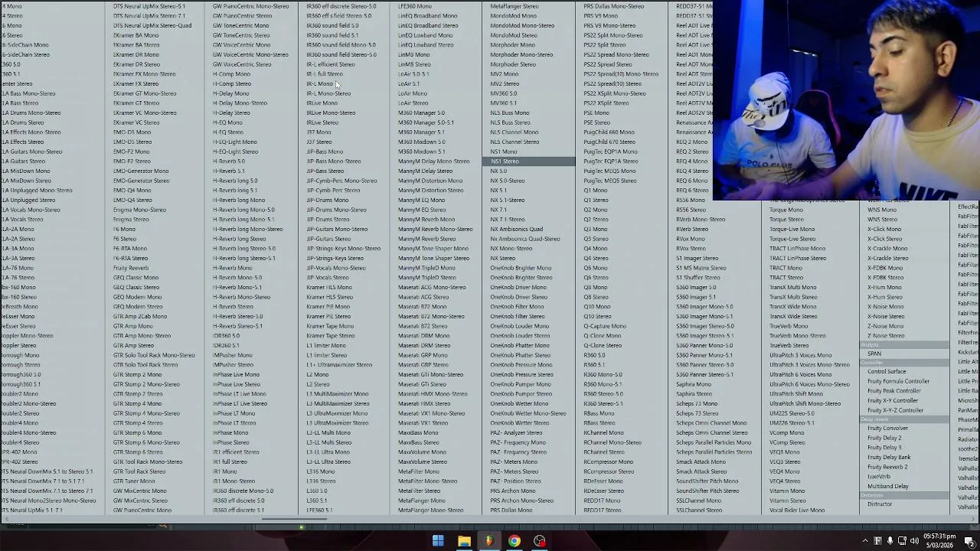Select Fruity X-Y-Z Controller
The width and height of the screenshot is (980, 551).
click(x=895, y=410)
